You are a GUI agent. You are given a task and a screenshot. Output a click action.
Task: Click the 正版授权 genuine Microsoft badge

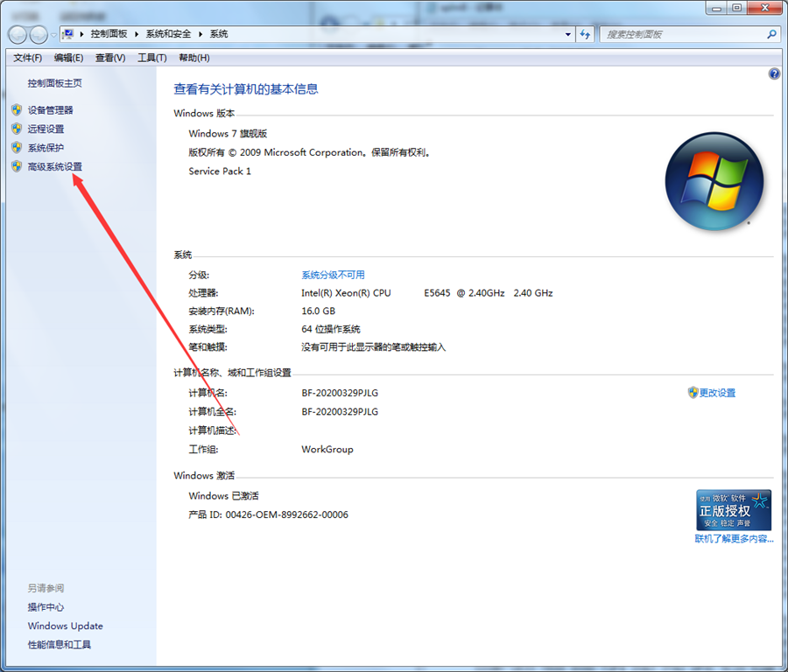tap(734, 510)
